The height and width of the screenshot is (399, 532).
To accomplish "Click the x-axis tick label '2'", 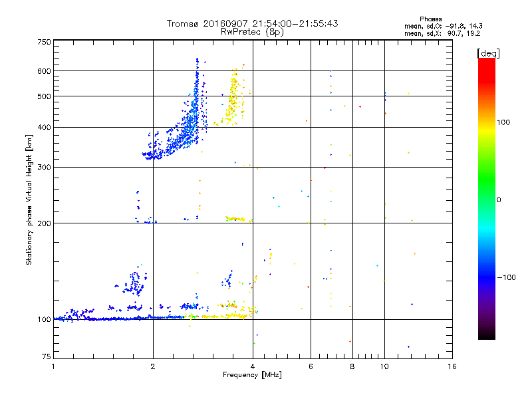I will point(153,366).
